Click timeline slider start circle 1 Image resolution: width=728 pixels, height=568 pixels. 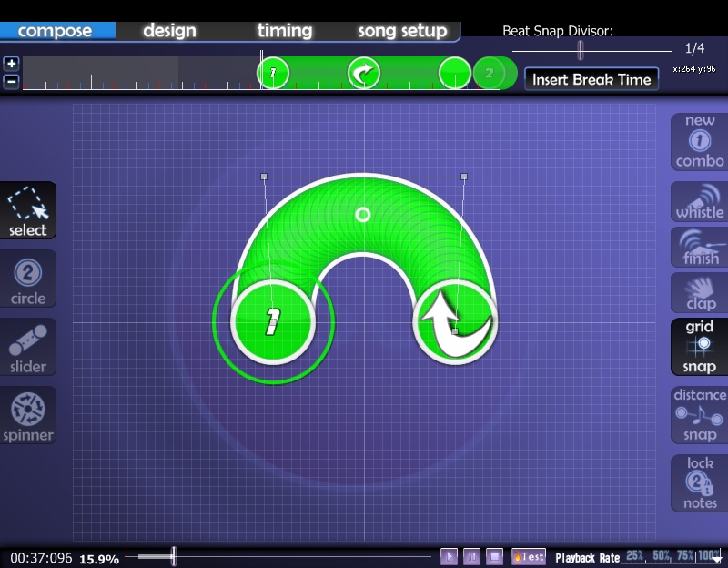click(273, 73)
